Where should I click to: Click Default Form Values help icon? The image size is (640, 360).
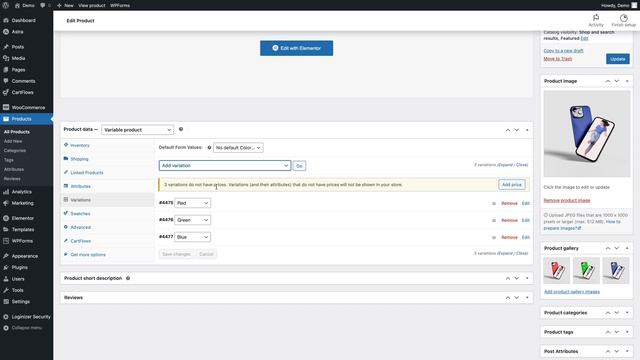click(209, 148)
